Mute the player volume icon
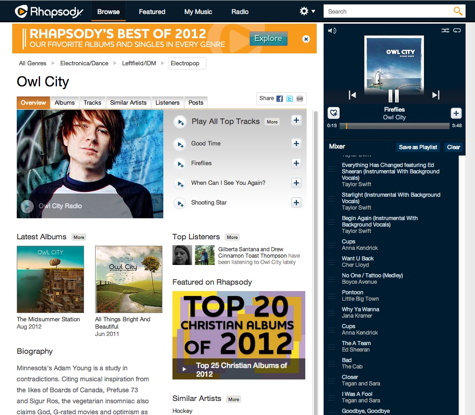This screenshot has width=475, height=415. point(332,31)
